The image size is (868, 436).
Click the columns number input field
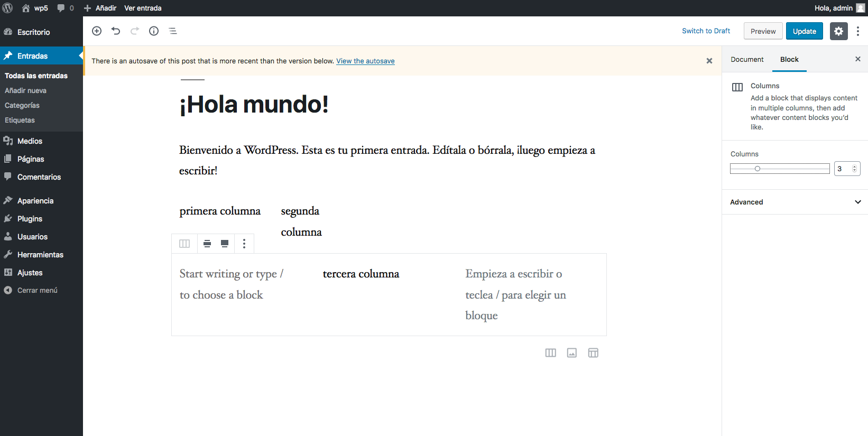pos(843,169)
